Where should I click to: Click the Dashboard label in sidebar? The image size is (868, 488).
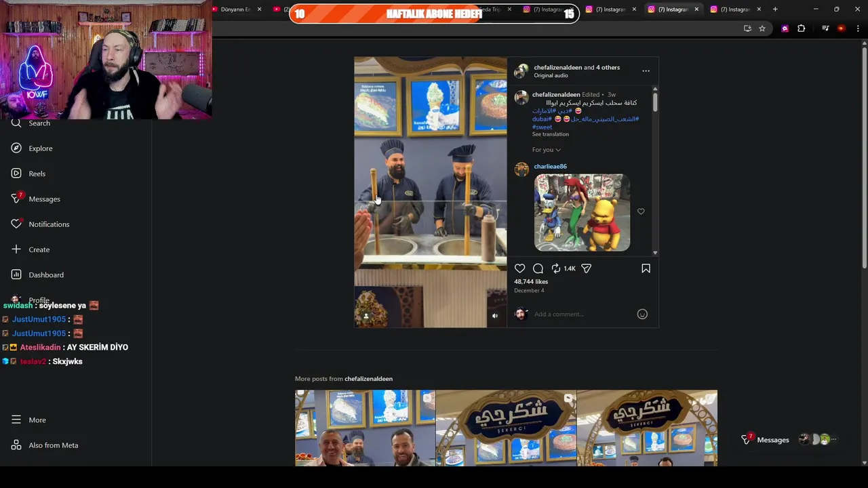click(x=46, y=274)
